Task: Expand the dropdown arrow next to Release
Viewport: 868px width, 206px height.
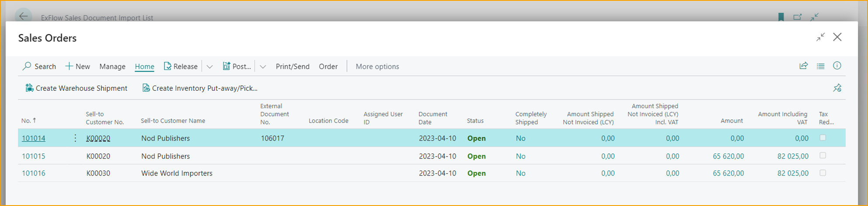Action: pos(210,67)
